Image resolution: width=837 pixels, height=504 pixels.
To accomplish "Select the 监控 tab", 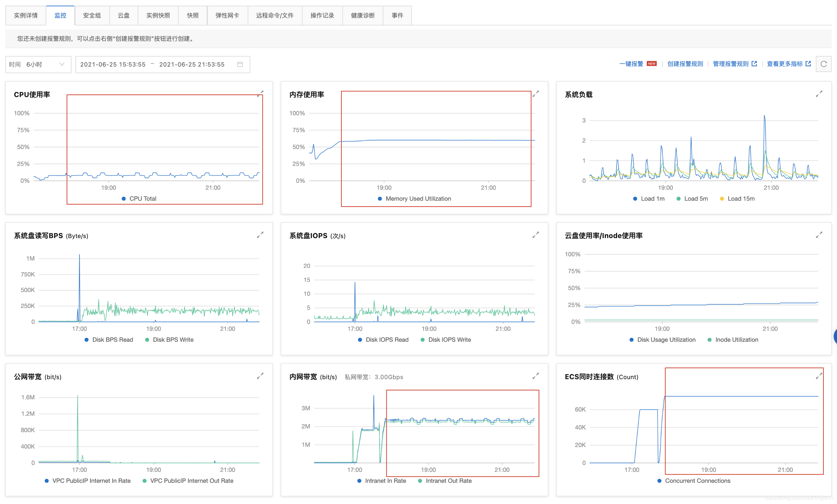I will [61, 15].
